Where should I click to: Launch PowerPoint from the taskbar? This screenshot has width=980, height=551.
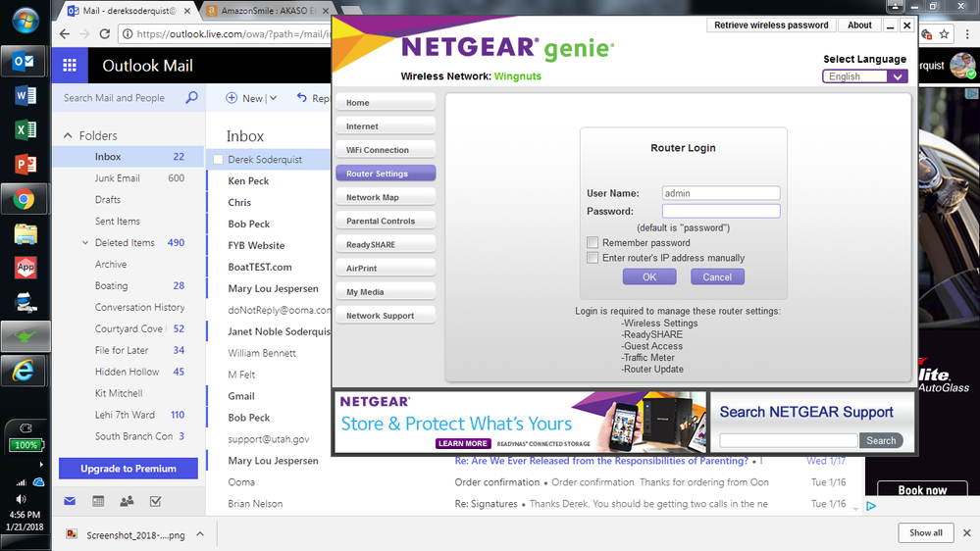(25, 165)
